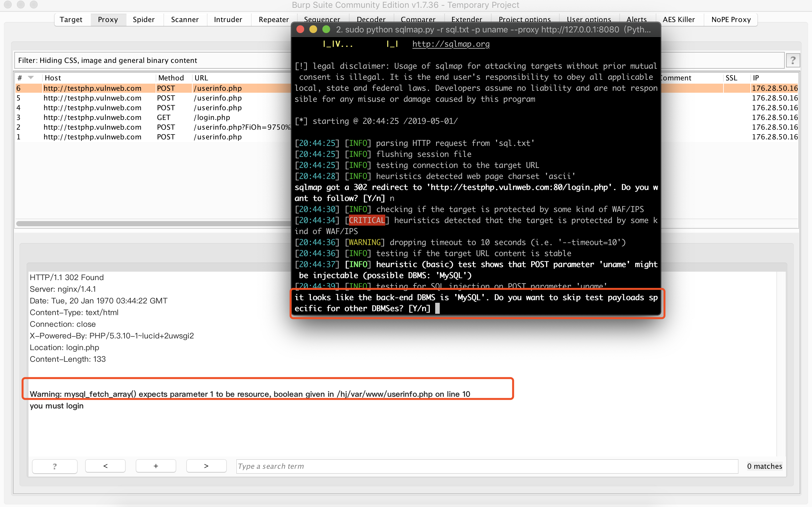
Task: Switch to the Target tab
Action: tap(71, 19)
